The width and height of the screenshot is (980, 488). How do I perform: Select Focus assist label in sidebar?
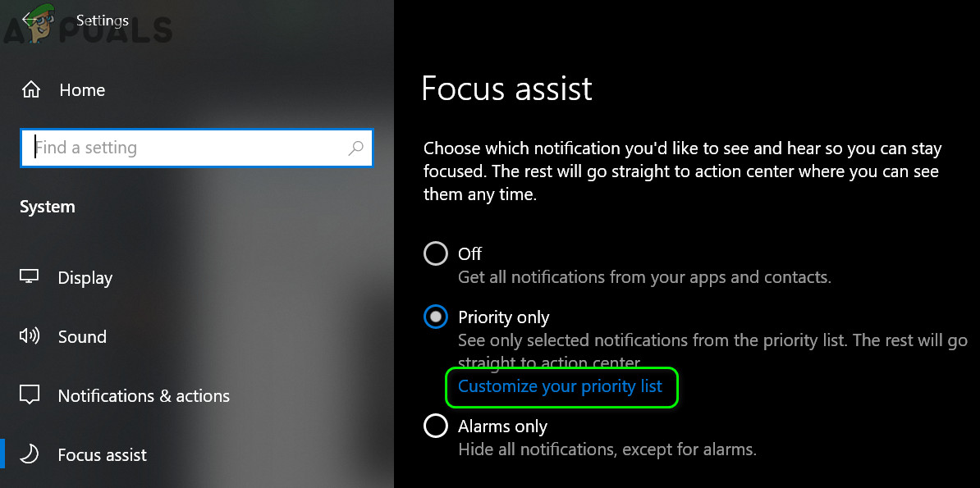103,454
